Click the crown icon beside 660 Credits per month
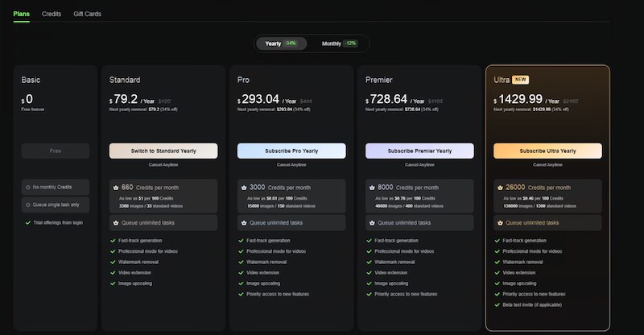Viewport: 644px width, 335px height. pyautogui.click(x=115, y=188)
